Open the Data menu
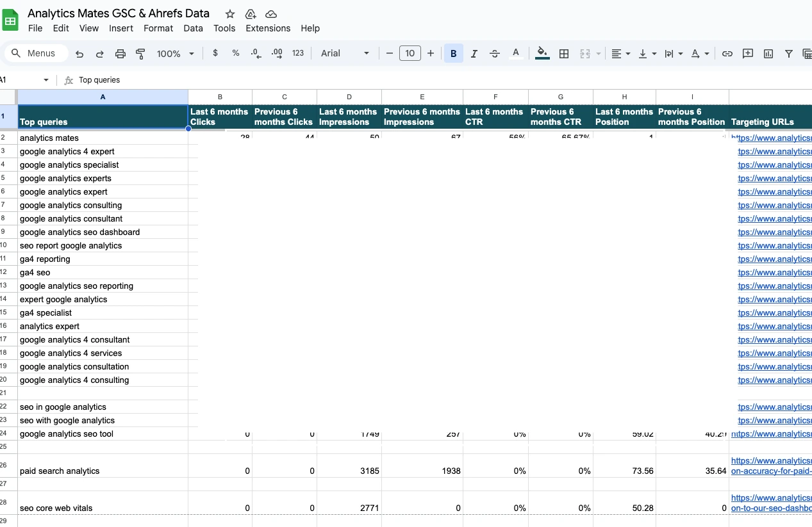 pos(193,28)
